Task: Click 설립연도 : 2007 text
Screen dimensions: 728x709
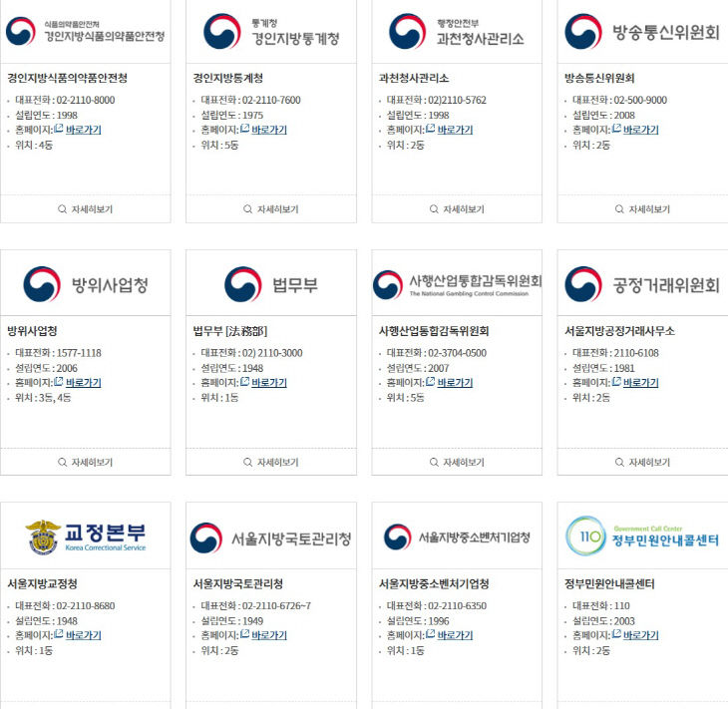Action: click(418, 368)
